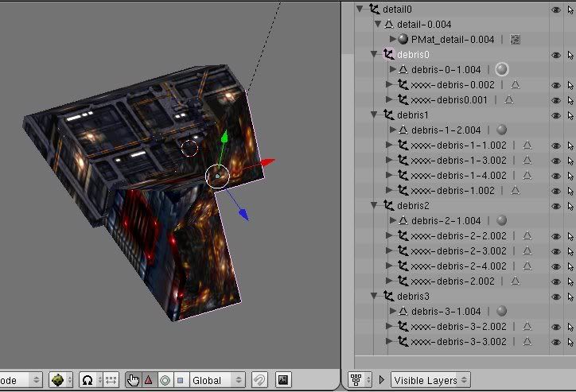Click the material sphere beside debris-0-1.004
The image size is (576, 392).
pos(501,69)
